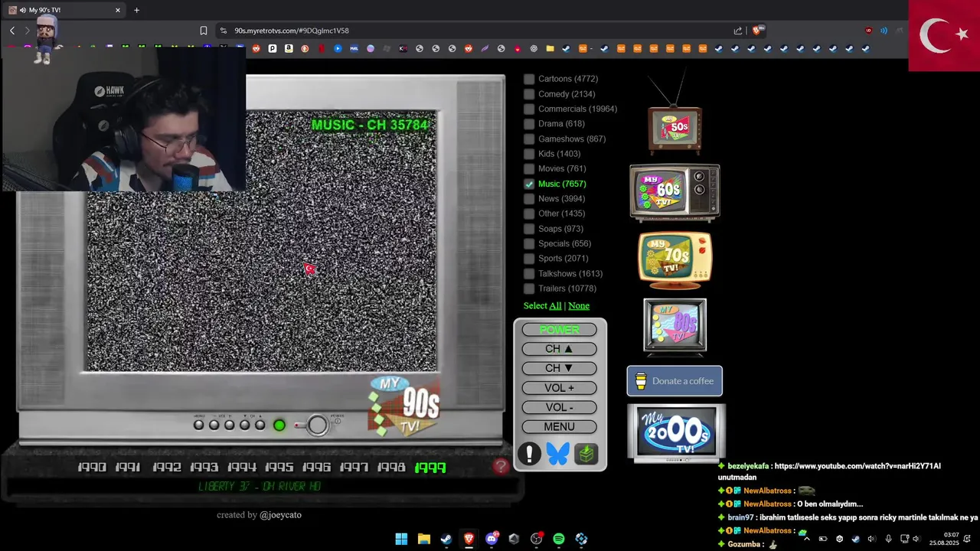This screenshot has height=551, width=980.
Task: Select the year 1991
Action: click(x=129, y=467)
